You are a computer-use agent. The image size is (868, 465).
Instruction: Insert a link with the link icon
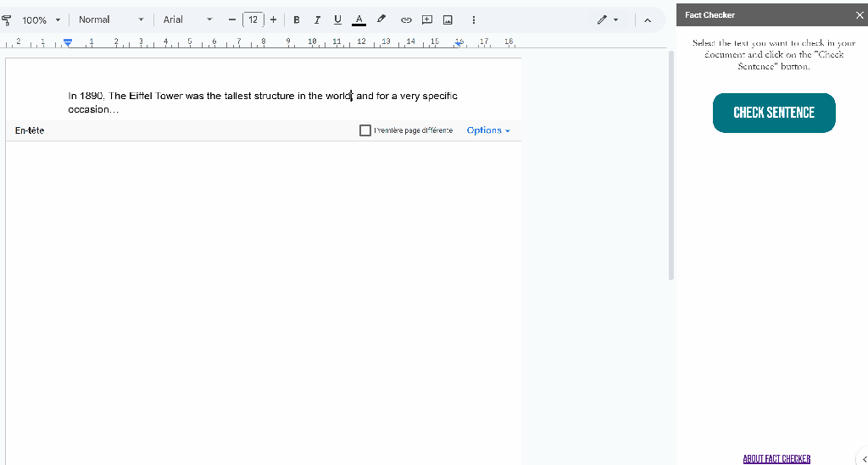(405, 19)
